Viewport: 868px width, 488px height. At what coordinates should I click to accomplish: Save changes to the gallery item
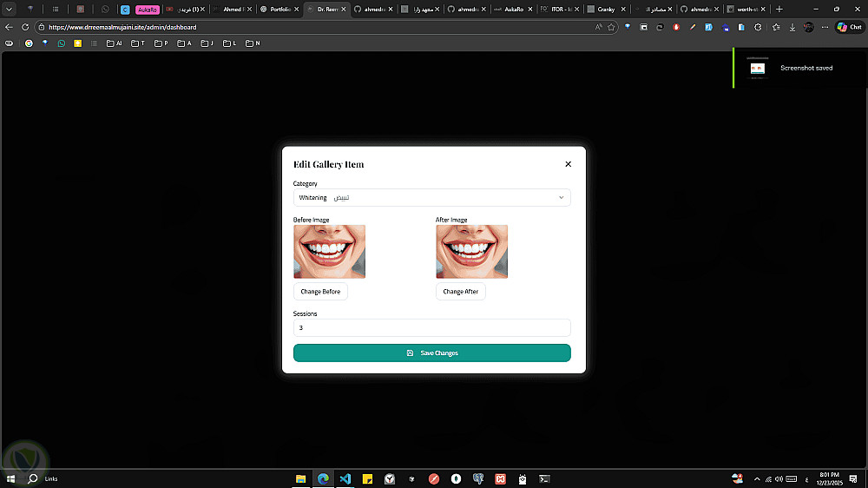pos(431,353)
